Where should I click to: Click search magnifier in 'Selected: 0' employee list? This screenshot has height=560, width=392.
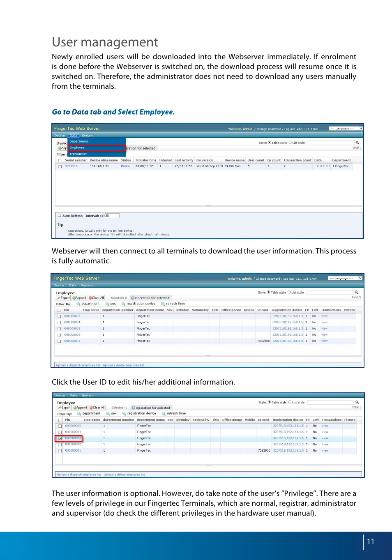pyautogui.click(x=356, y=293)
